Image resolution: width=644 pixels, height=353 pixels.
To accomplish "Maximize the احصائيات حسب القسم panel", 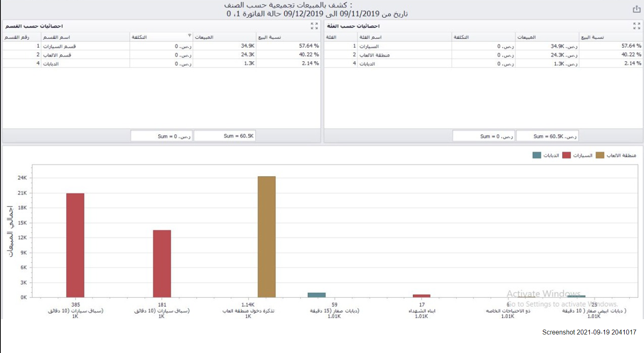I will pyautogui.click(x=314, y=26).
